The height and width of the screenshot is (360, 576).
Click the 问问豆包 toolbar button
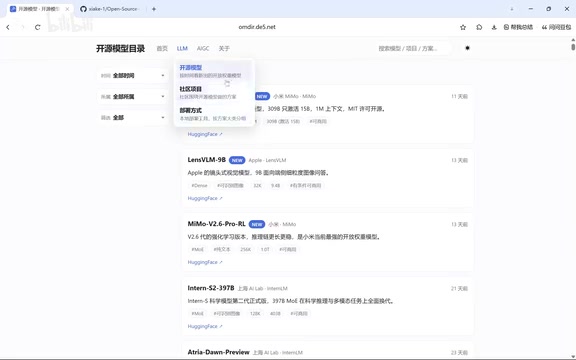tap(556, 27)
